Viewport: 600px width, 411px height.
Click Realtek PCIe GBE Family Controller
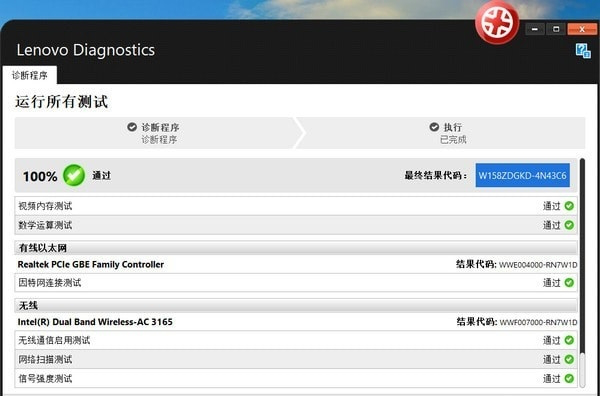(91, 264)
